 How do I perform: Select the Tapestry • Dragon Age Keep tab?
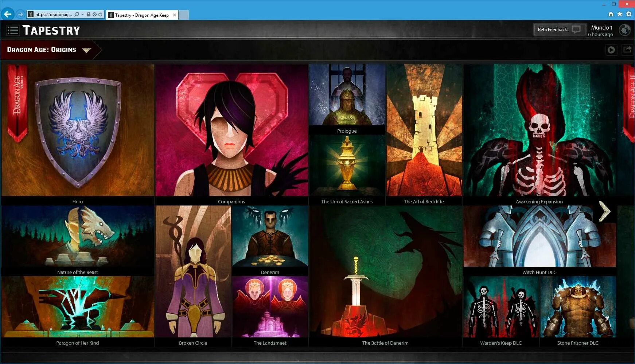(142, 15)
